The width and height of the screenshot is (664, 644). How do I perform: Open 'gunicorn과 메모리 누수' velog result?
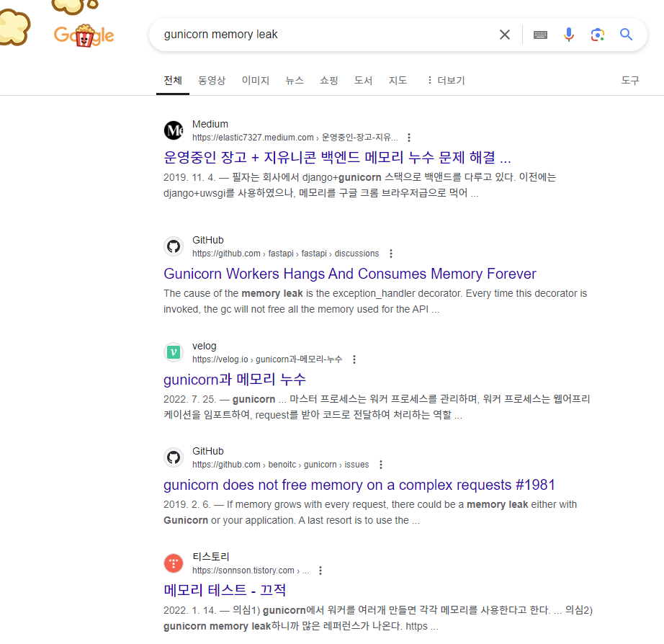(235, 379)
